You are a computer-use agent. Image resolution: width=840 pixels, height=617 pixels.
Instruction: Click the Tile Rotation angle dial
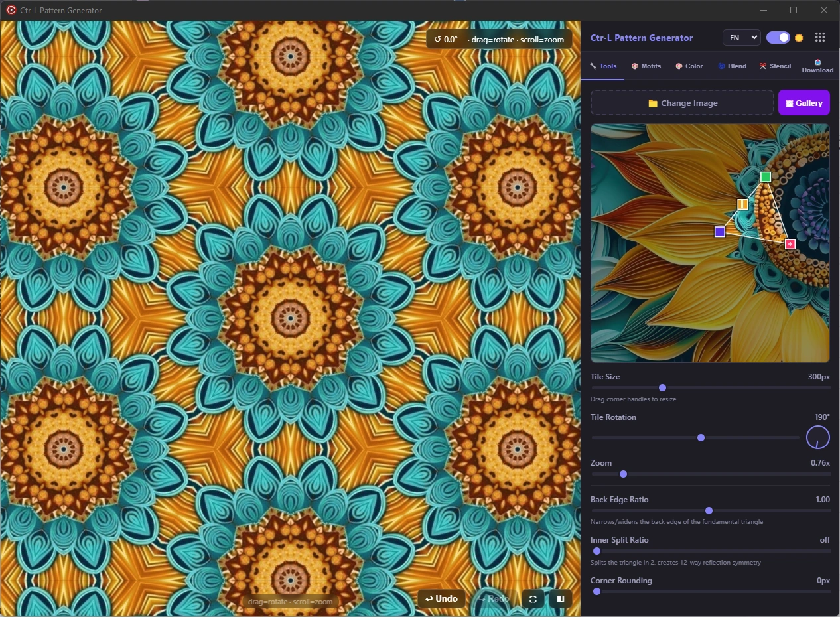(x=818, y=437)
